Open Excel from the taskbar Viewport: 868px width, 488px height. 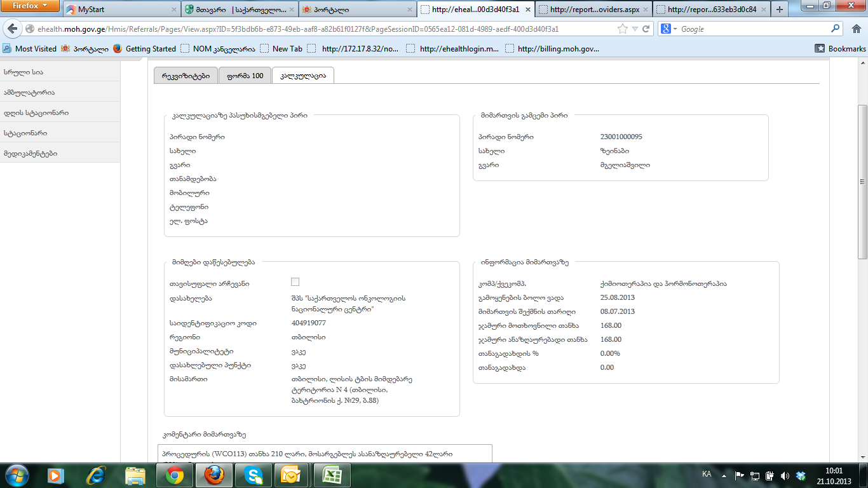pyautogui.click(x=330, y=475)
